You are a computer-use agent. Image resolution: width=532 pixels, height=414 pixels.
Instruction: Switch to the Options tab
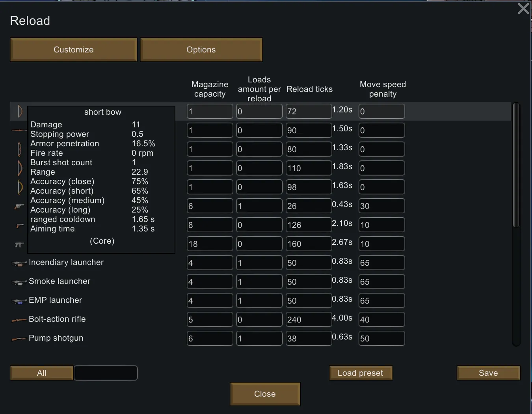(x=201, y=50)
